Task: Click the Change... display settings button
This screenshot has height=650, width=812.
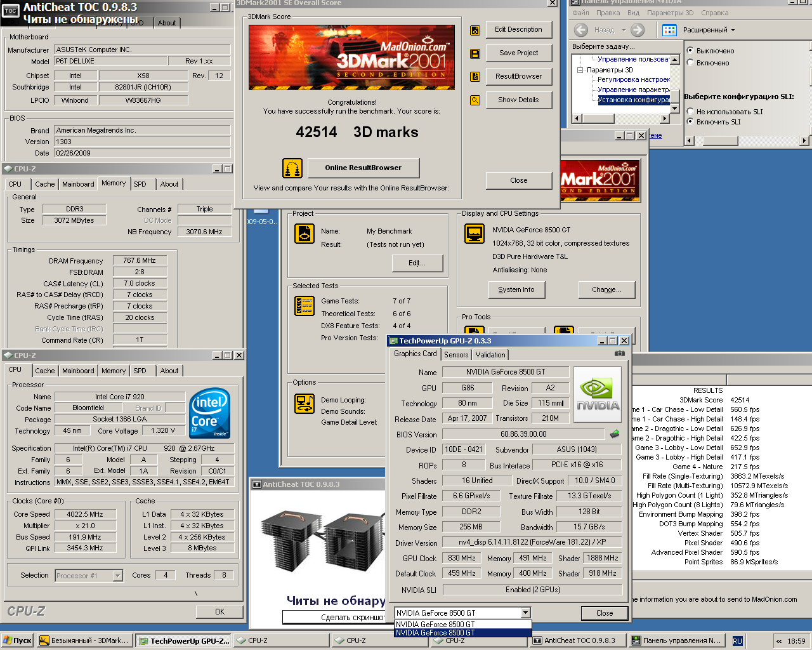Action: (x=606, y=289)
